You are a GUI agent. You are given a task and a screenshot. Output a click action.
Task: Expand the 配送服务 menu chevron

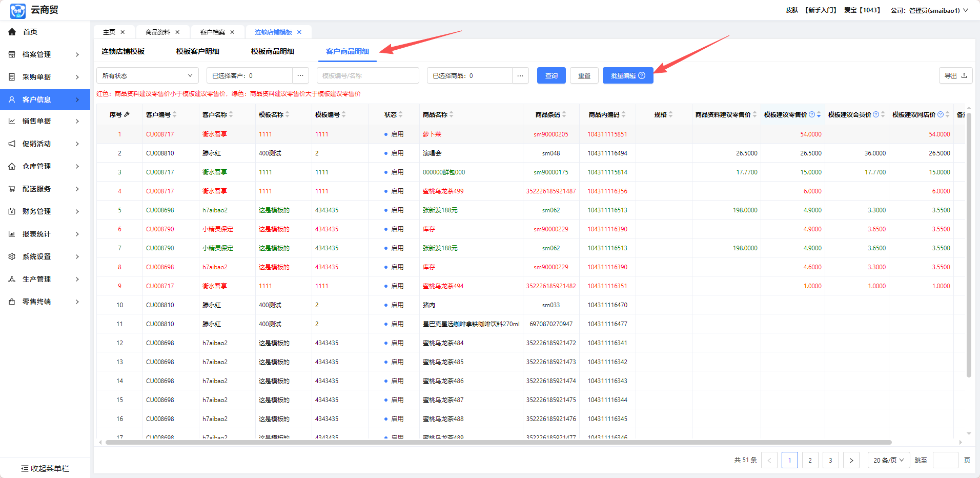coord(77,189)
